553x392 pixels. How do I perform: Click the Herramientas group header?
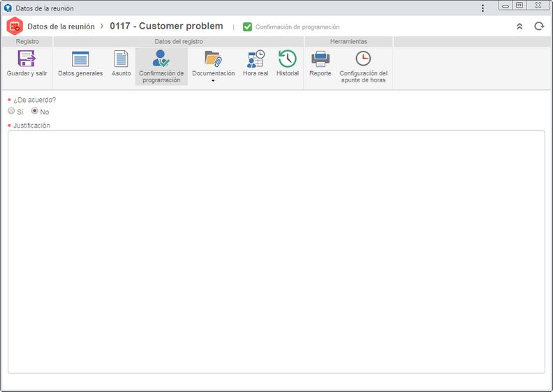pos(348,42)
